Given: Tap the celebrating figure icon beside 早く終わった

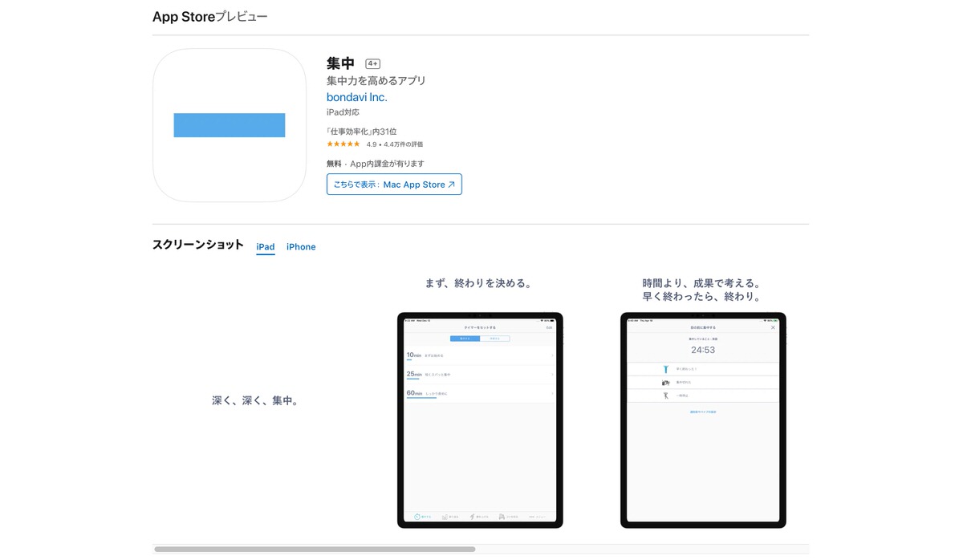Looking at the screenshot, I should pos(666,369).
